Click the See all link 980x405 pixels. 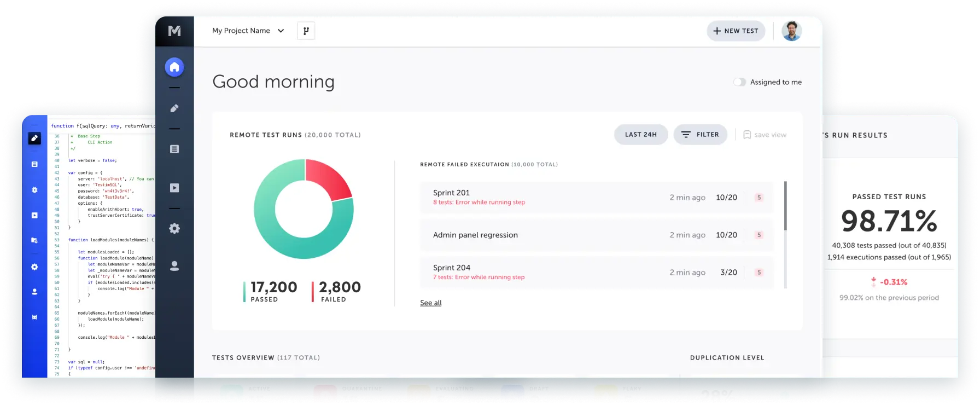pos(430,303)
